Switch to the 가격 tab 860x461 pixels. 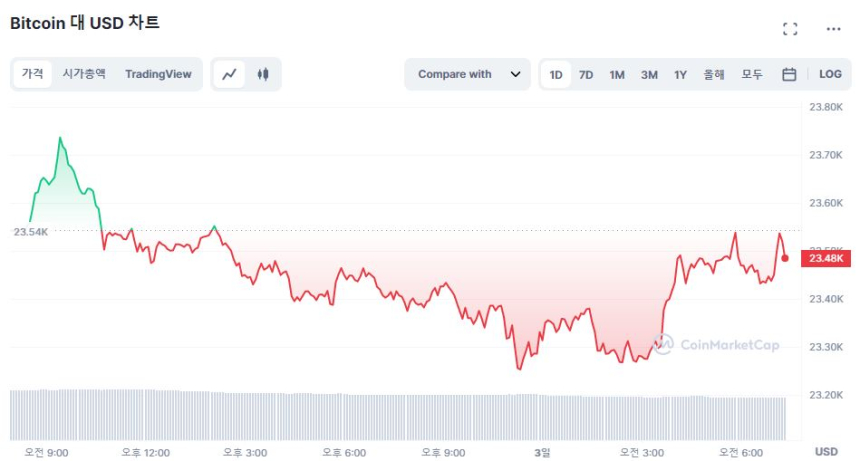point(33,74)
